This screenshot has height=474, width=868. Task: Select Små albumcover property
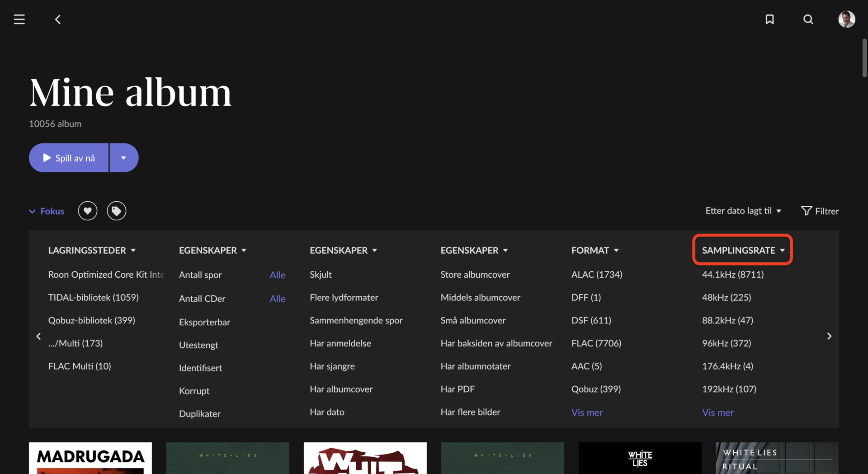pyautogui.click(x=473, y=320)
